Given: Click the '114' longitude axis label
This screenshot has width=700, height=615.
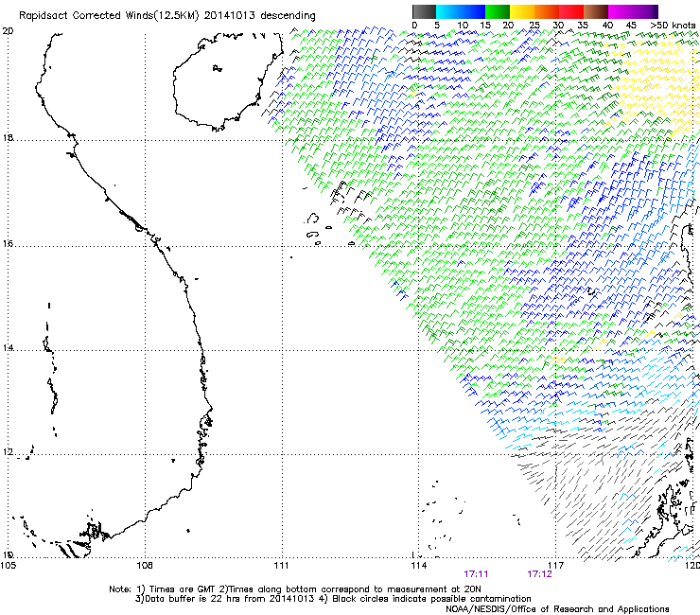Looking at the screenshot, I should [418, 566].
